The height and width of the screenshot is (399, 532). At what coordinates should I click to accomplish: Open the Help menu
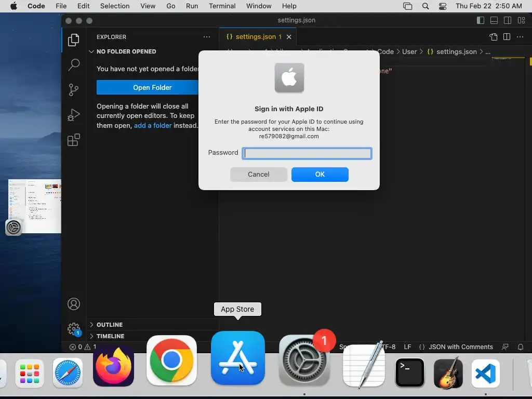click(289, 6)
